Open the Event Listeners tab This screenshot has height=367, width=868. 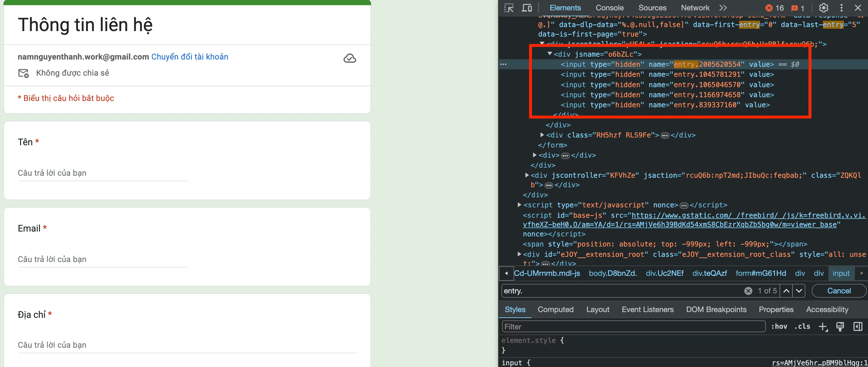coord(648,309)
